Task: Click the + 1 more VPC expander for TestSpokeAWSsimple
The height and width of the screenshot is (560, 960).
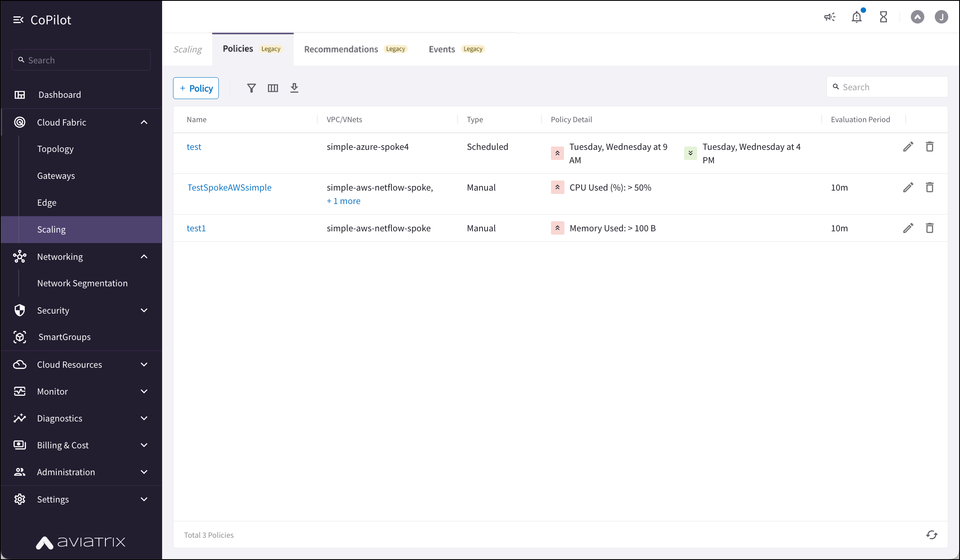Action: (x=344, y=201)
